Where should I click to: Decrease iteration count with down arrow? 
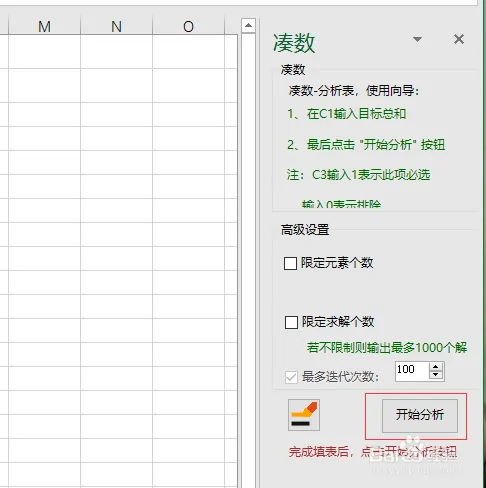pyautogui.click(x=436, y=375)
